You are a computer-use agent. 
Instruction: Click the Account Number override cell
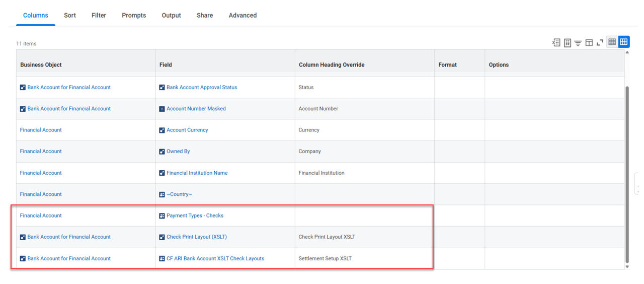pos(365,108)
